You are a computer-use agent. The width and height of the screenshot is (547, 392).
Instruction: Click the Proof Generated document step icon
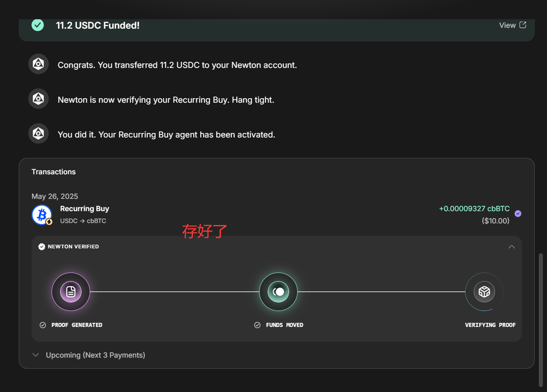(71, 292)
